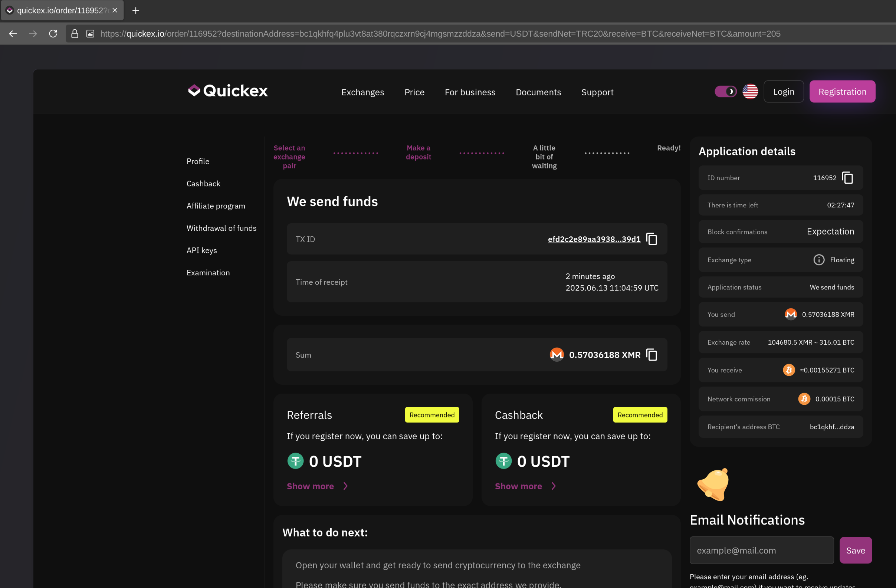Click the Bitcoin icon in Network commission row

804,399
